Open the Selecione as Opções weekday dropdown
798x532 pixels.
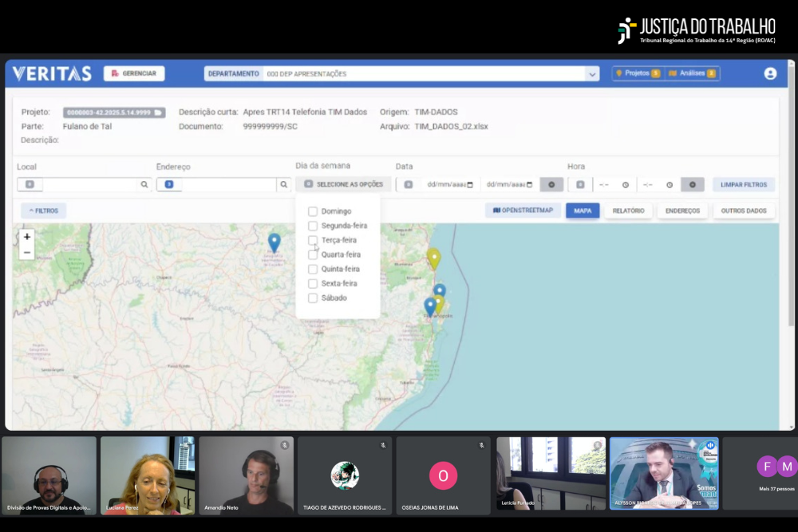344,184
